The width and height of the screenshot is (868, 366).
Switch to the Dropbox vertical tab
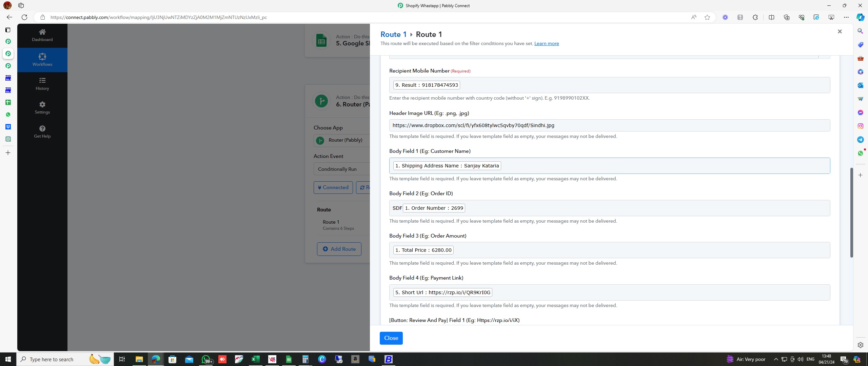pyautogui.click(x=8, y=127)
